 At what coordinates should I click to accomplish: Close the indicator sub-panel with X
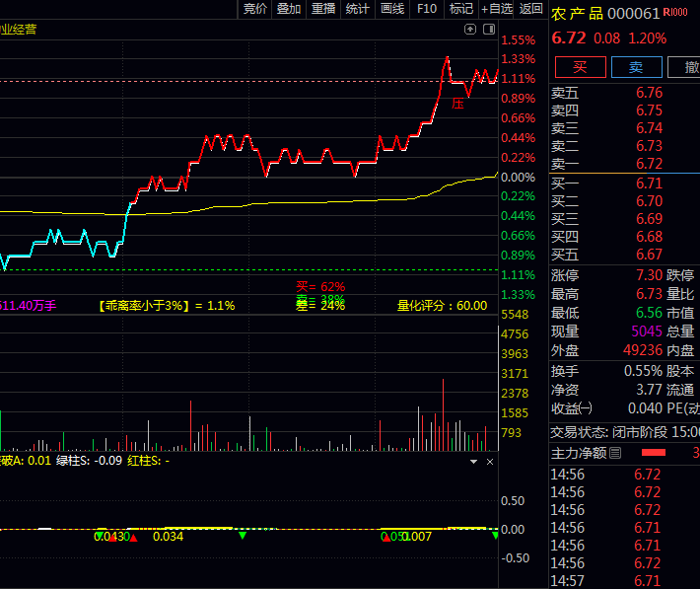pos(490,462)
